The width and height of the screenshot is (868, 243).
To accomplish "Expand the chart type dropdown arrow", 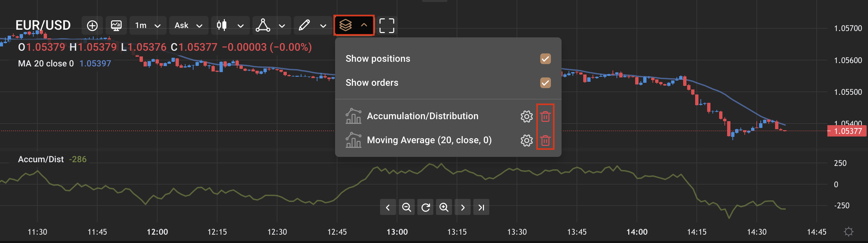I will pyautogui.click(x=240, y=26).
